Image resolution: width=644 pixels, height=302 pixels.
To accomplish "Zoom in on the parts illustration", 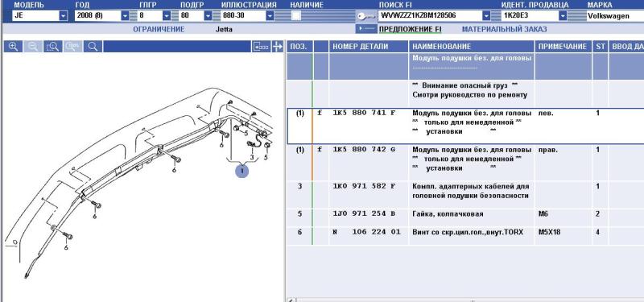I will pos(13,47).
